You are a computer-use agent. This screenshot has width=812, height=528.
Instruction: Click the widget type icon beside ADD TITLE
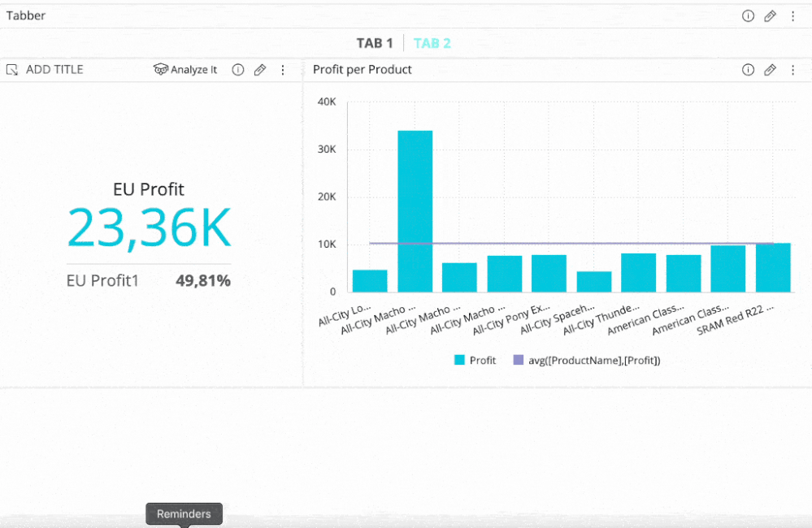pyautogui.click(x=12, y=70)
